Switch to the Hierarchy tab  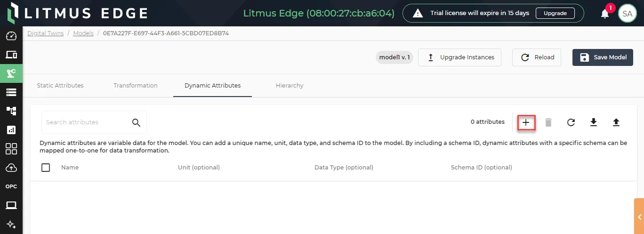point(290,86)
